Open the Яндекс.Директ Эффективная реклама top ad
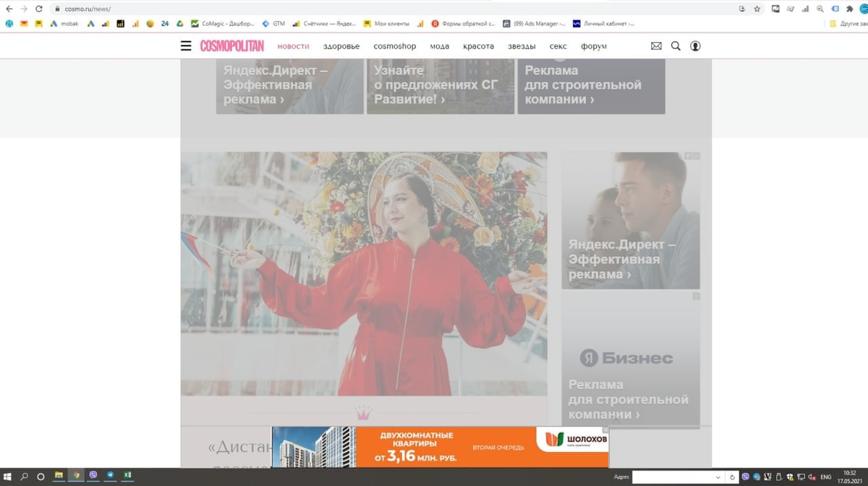 tap(289, 86)
